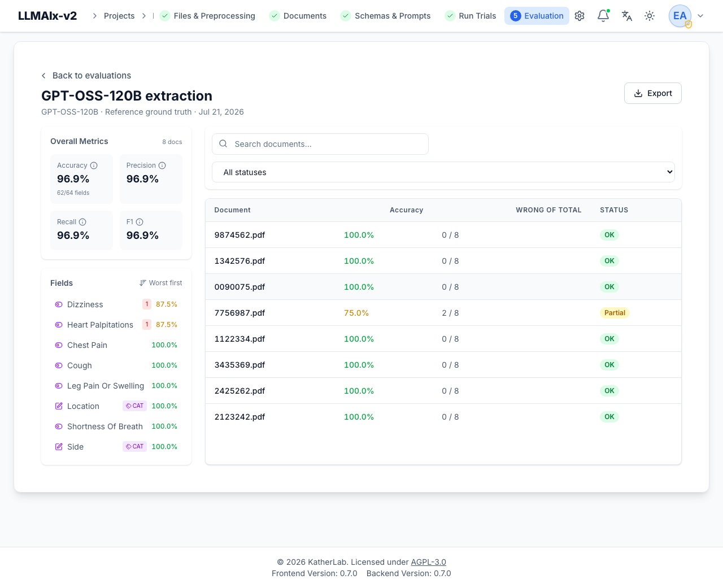This screenshot has height=588, width=723.
Task: Select the Heart Palpitations field
Action: tap(116, 325)
